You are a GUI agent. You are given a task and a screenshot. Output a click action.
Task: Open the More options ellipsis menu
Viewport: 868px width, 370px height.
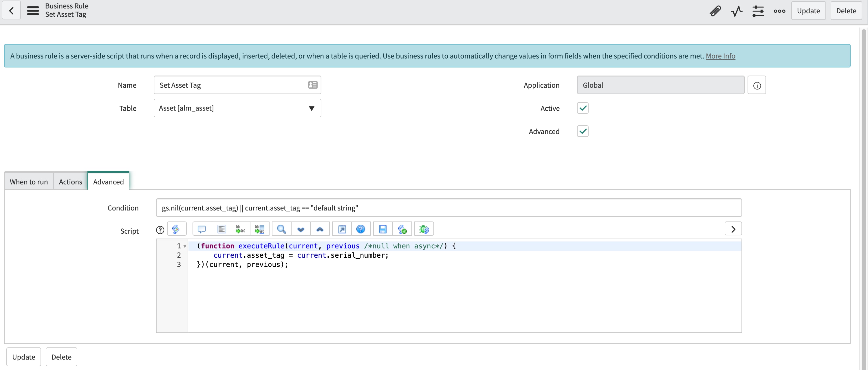(779, 11)
